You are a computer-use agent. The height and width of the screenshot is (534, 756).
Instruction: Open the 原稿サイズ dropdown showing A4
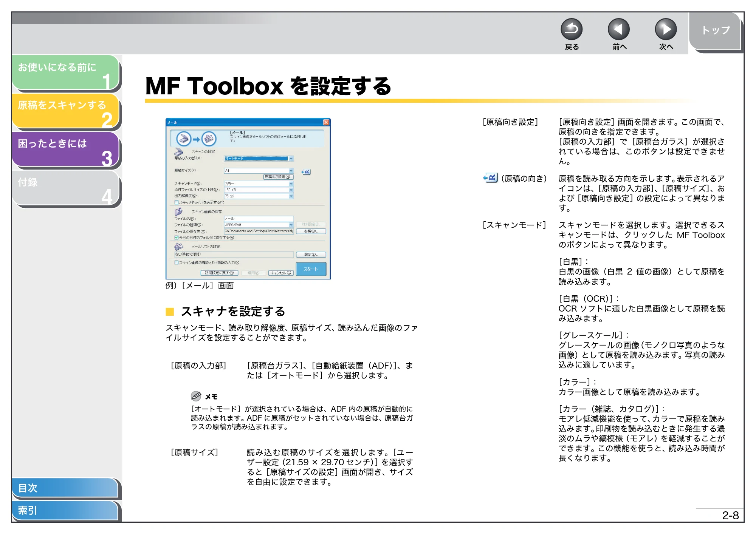point(259,171)
